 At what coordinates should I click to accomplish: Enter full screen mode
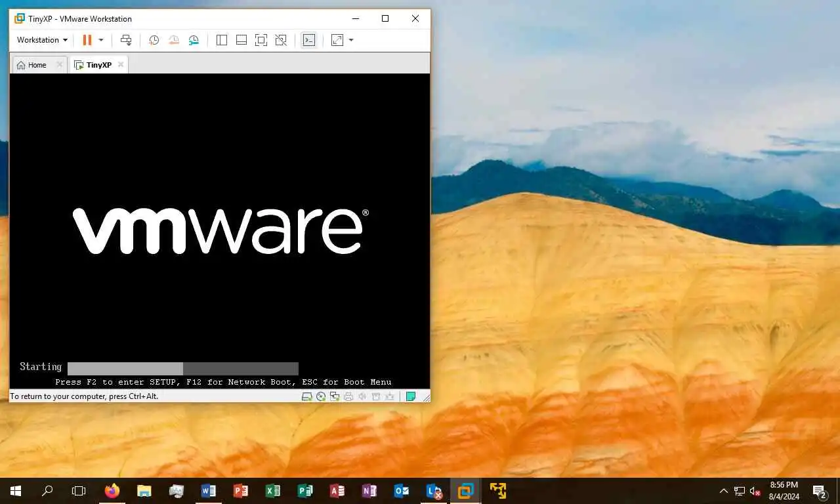pos(261,40)
